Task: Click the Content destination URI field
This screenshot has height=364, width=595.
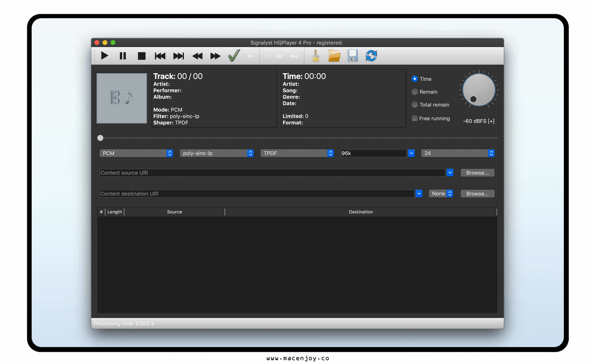Action: pyautogui.click(x=257, y=194)
